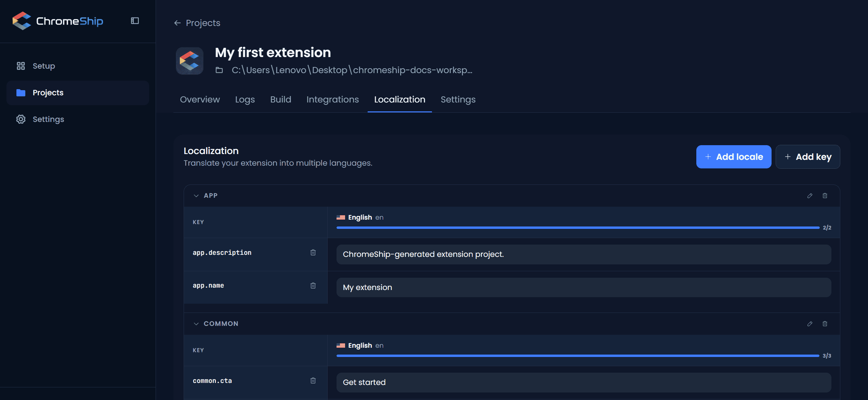Rename the APP group with pencil icon

click(x=810, y=196)
